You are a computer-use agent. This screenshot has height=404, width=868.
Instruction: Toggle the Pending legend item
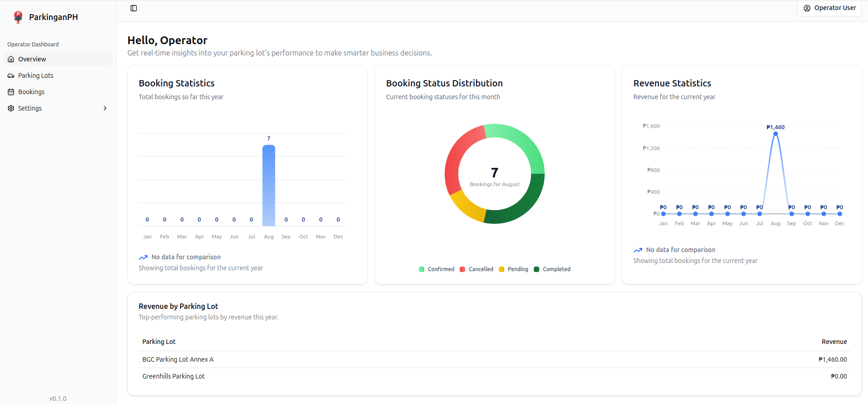[514, 269]
